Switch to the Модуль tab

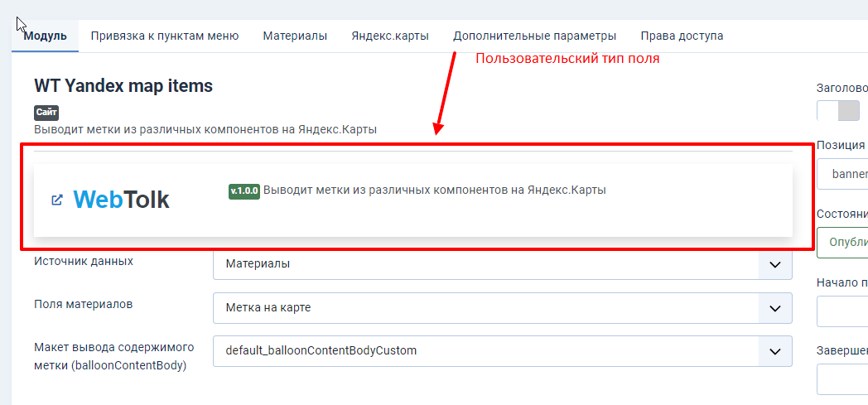pos(46,36)
